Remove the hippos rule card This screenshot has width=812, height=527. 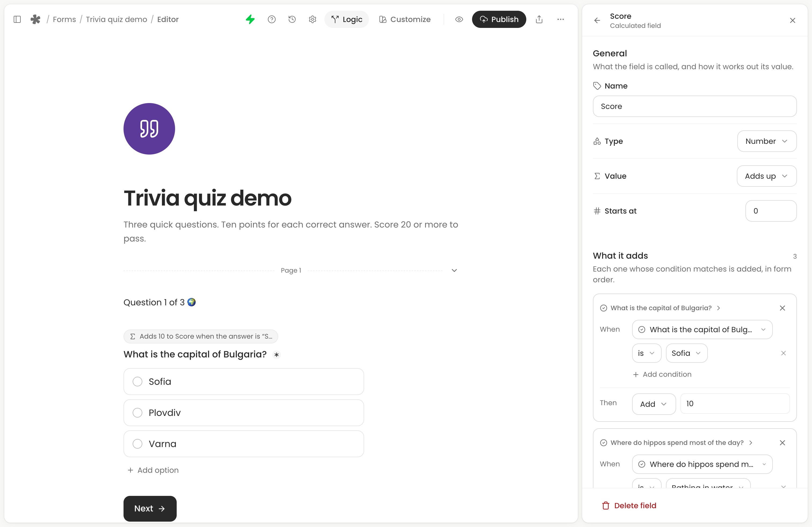click(783, 443)
